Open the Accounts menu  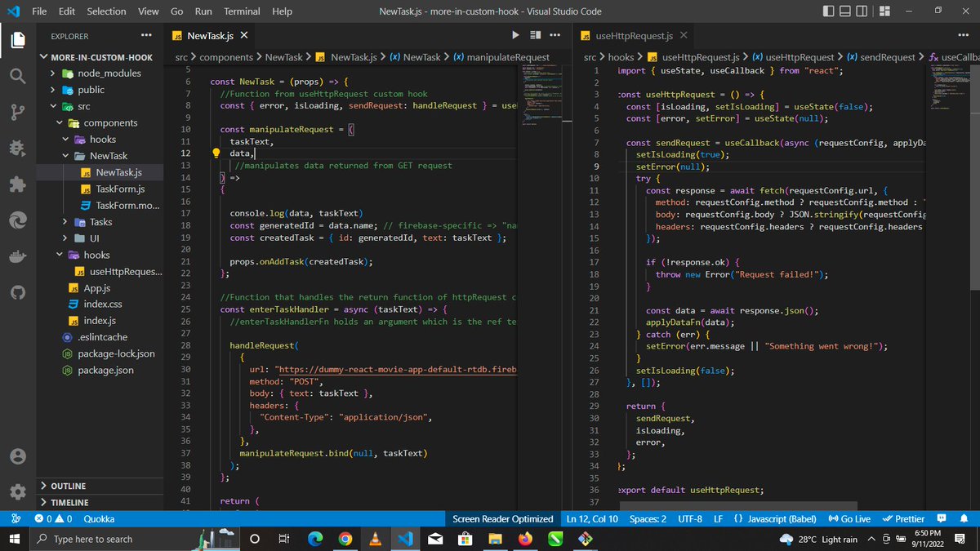tap(18, 456)
